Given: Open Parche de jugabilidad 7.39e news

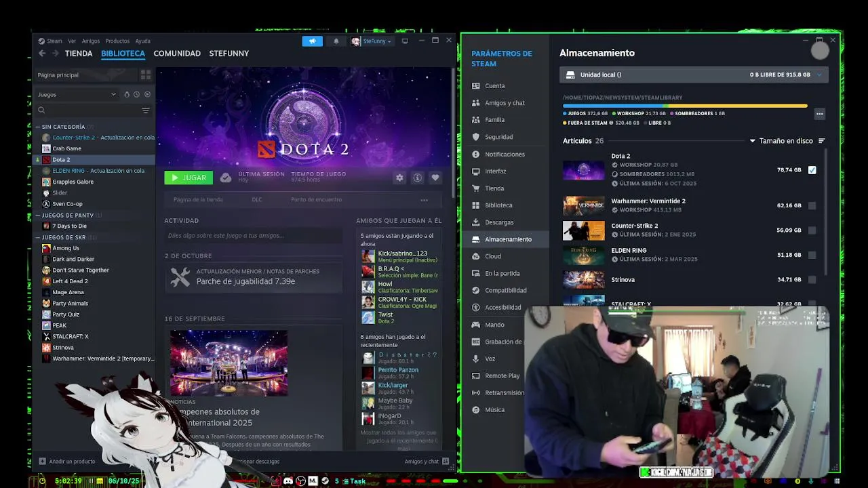Looking at the screenshot, I should point(254,277).
